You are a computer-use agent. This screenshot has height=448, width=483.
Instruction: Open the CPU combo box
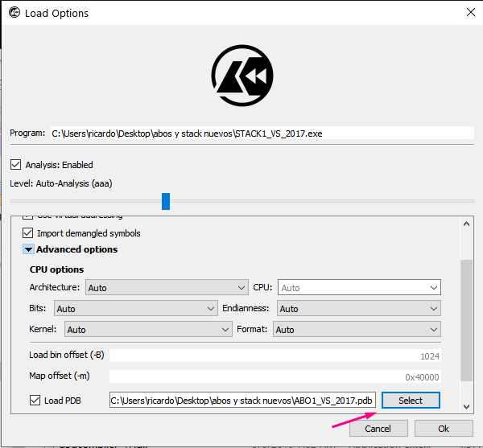[359, 287]
